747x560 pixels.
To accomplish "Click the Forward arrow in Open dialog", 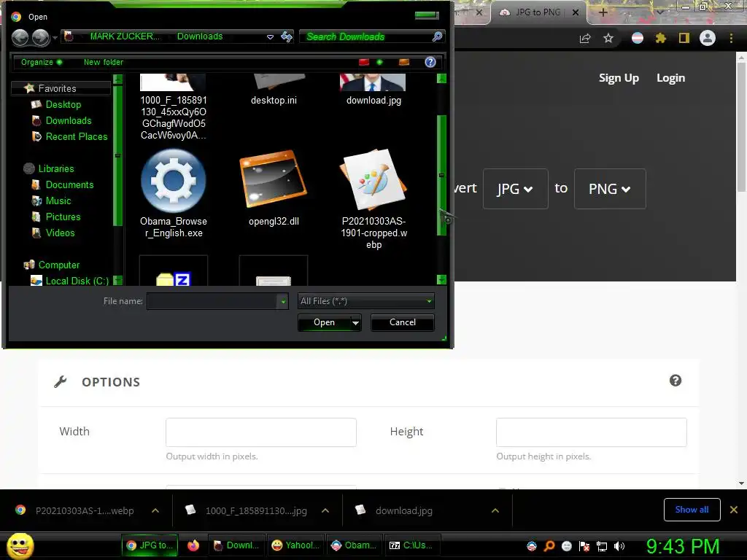I will click(41, 38).
